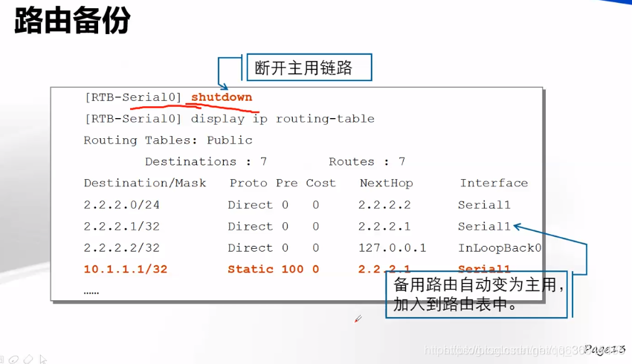Click the preference value 100

point(292,269)
